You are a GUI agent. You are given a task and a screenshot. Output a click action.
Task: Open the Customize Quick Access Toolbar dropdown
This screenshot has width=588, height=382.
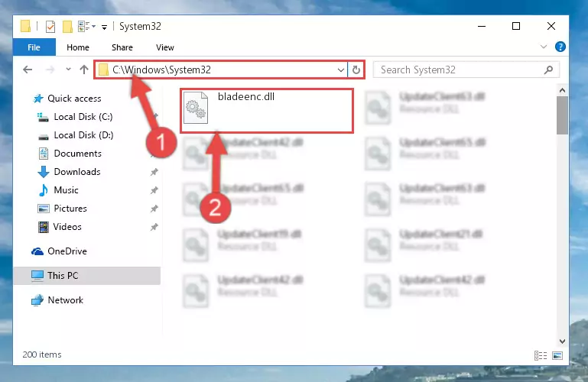click(x=104, y=27)
